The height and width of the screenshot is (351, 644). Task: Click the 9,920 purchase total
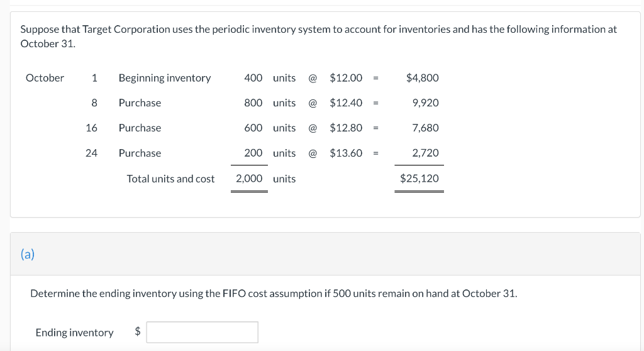425,103
